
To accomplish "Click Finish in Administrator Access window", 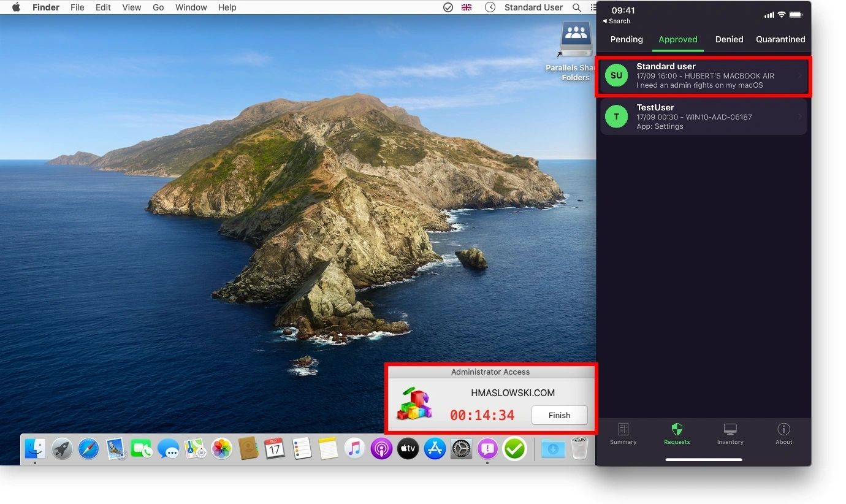I will point(559,415).
